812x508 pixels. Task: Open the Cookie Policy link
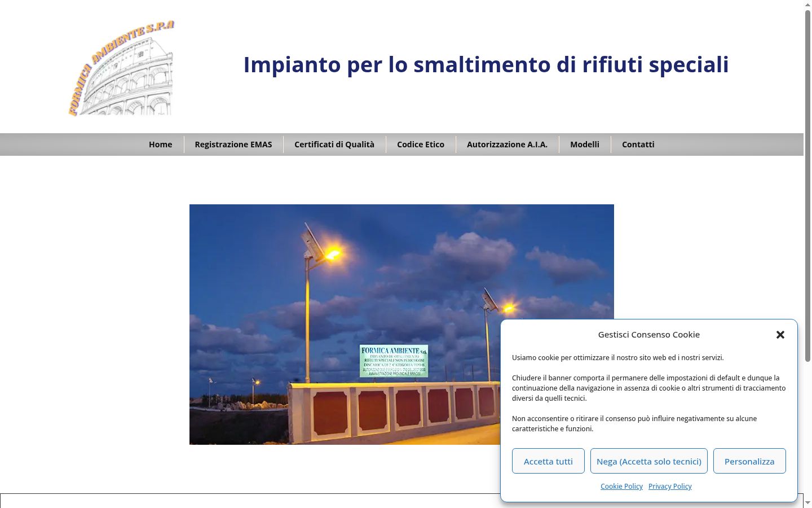(621, 487)
